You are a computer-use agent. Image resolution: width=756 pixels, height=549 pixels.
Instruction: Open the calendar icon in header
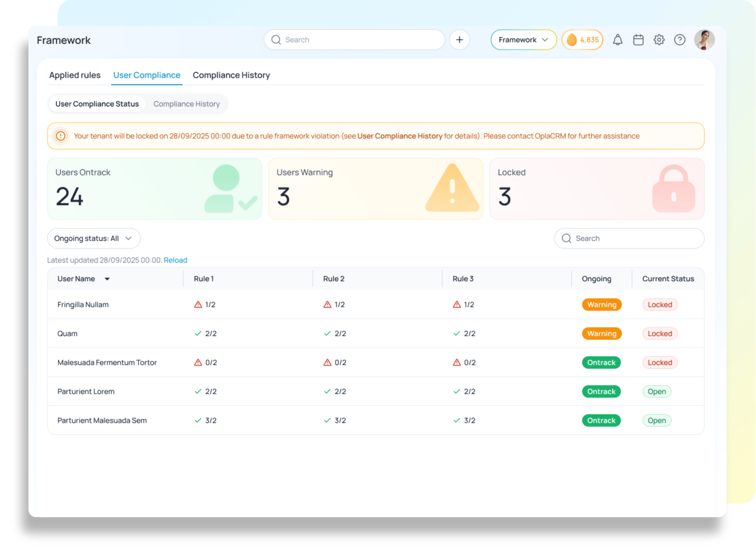tap(638, 40)
